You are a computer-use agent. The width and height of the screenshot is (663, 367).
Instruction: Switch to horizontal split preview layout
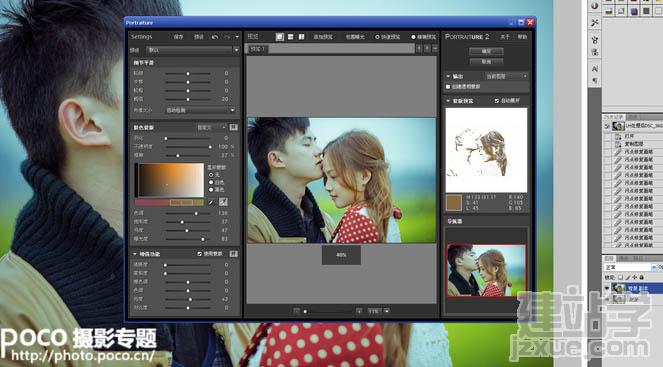pyautogui.click(x=290, y=37)
